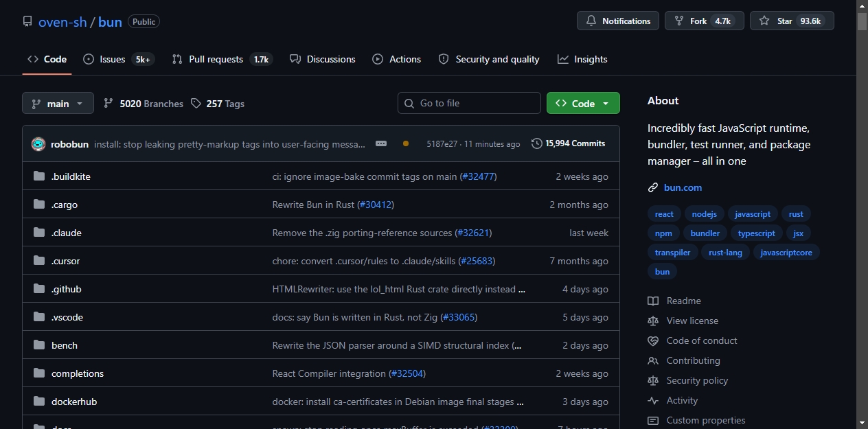Open the main branch dropdown
Viewport: 868px width, 429px height.
(x=58, y=103)
